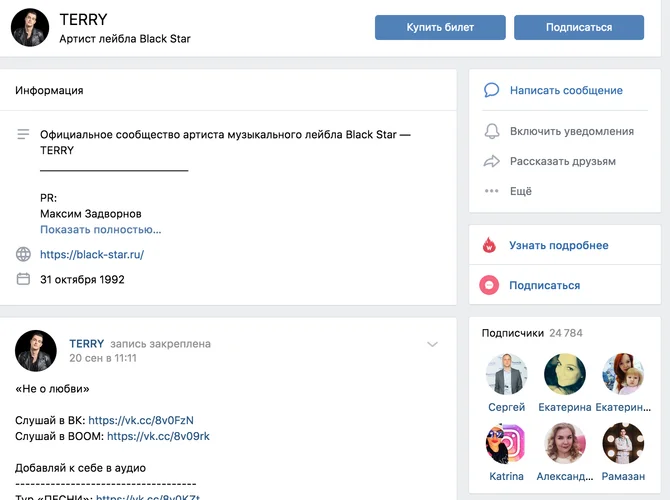Expand Показать полностью… description
The image size is (670, 500).
pos(101,229)
